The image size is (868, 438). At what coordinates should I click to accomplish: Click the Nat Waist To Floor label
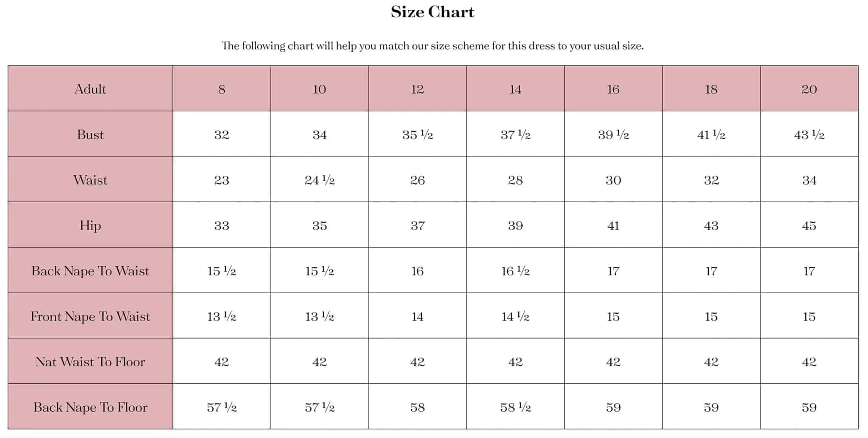[90, 361]
